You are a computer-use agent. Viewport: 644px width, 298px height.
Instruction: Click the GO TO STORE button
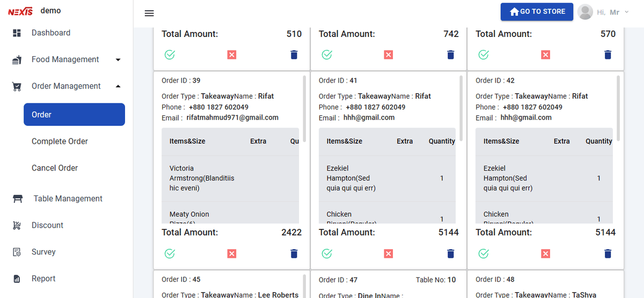tap(537, 12)
